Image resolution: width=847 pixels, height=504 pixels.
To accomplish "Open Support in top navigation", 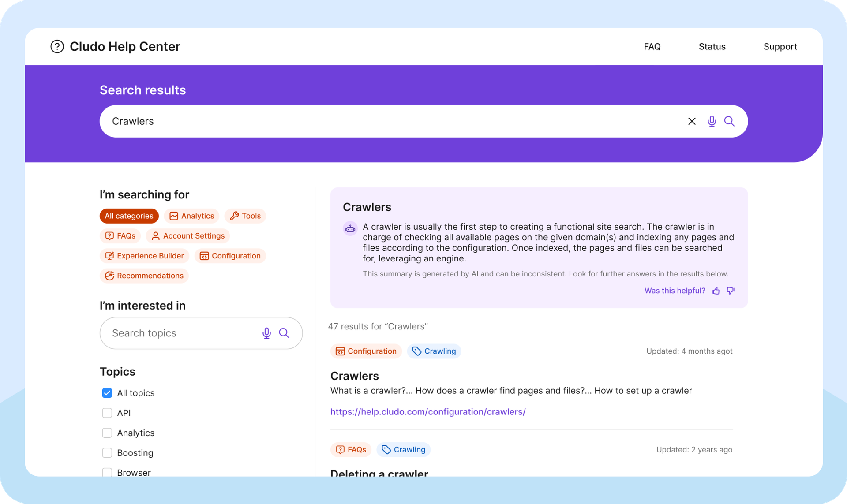I will (x=780, y=46).
